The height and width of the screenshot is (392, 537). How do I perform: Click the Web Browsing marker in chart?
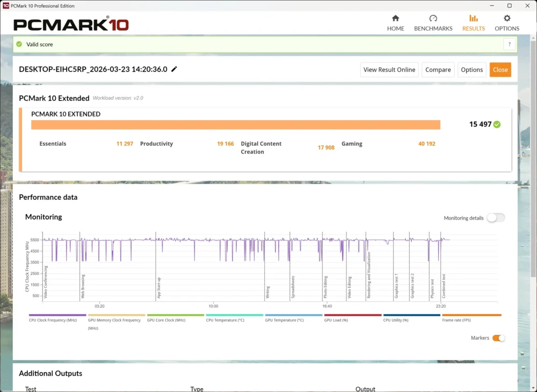tap(83, 287)
